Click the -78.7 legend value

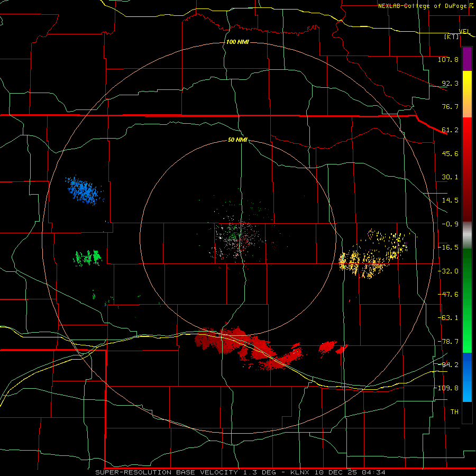pos(448,342)
